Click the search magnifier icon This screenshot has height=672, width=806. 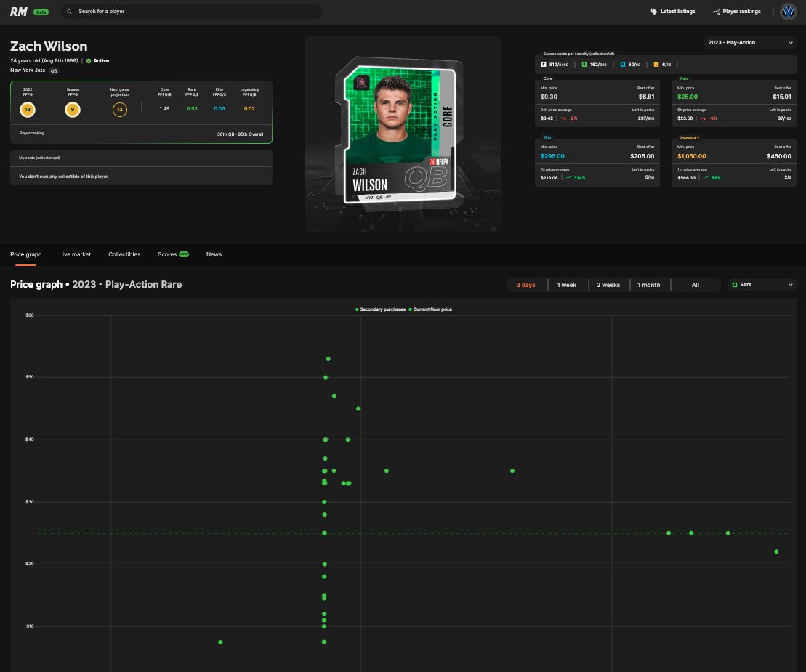click(x=69, y=12)
